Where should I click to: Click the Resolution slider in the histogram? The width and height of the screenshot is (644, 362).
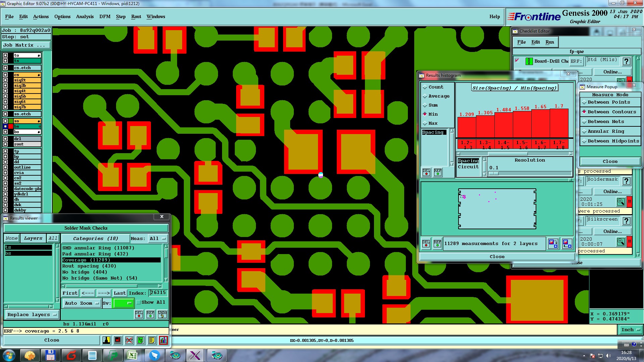click(x=530, y=174)
